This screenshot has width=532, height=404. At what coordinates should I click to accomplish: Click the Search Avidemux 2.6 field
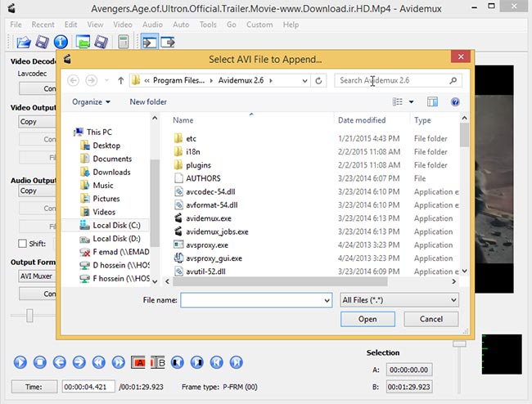click(398, 81)
